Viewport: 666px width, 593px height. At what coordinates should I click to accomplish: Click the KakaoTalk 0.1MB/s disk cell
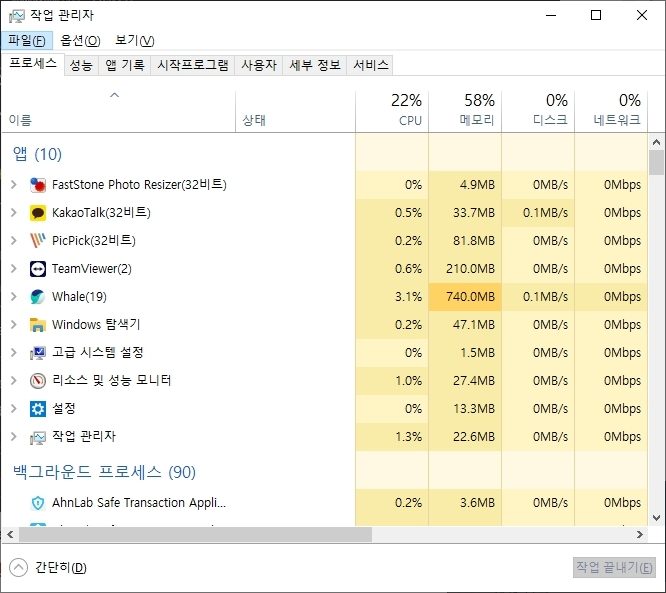pos(538,213)
